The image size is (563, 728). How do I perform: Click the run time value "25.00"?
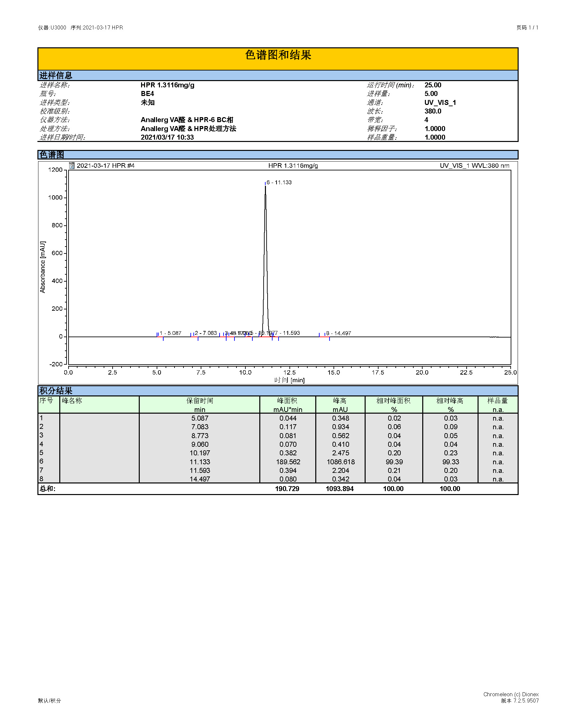[433, 85]
